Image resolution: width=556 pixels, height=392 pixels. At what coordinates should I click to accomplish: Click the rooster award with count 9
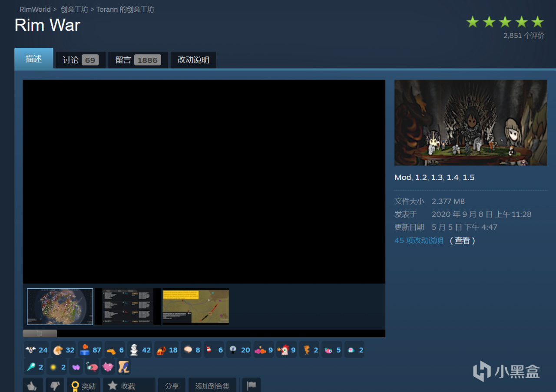pos(287,349)
